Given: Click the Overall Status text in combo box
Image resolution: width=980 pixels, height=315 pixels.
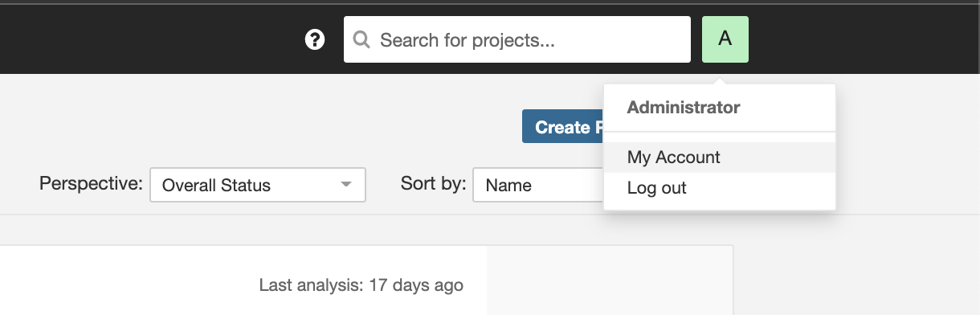Looking at the screenshot, I should [216, 186].
